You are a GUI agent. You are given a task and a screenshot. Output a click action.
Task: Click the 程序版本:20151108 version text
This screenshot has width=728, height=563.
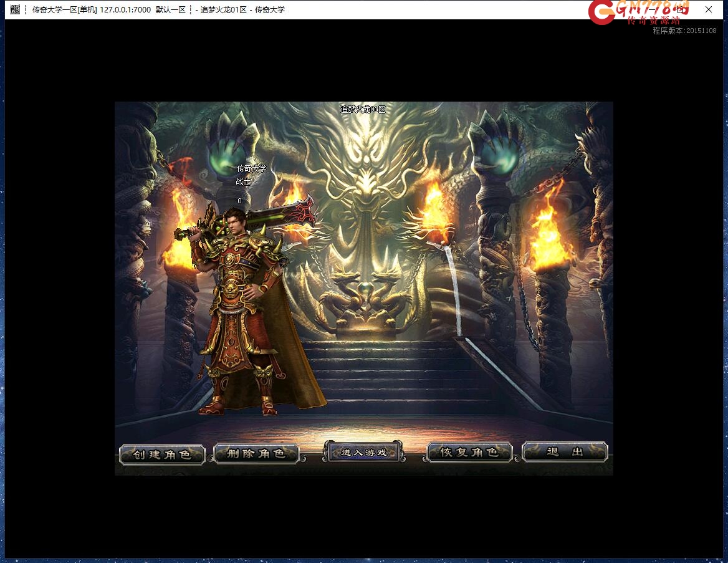point(684,31)
